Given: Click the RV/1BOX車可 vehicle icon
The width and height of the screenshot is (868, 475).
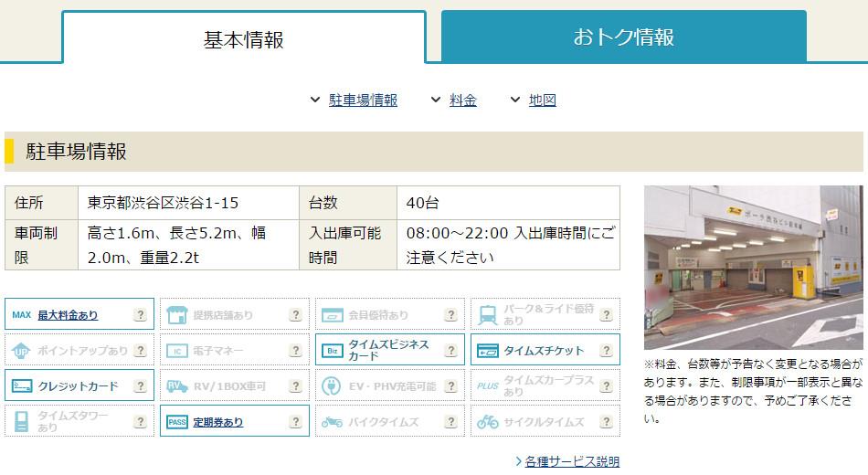Looking at the screenshot, I should click(x=177, y=385).
